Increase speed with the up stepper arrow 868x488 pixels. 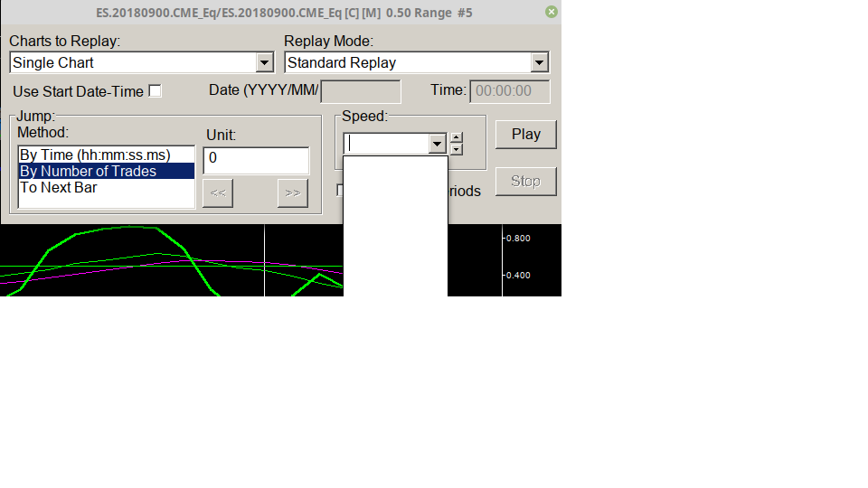tap(456, 137)
